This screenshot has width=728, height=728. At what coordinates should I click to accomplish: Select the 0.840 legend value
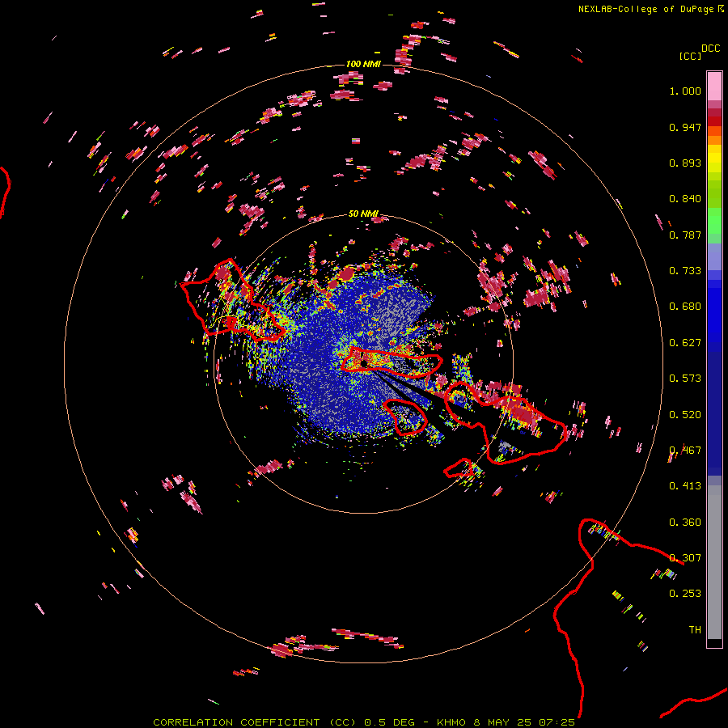[x=685, y=199]
